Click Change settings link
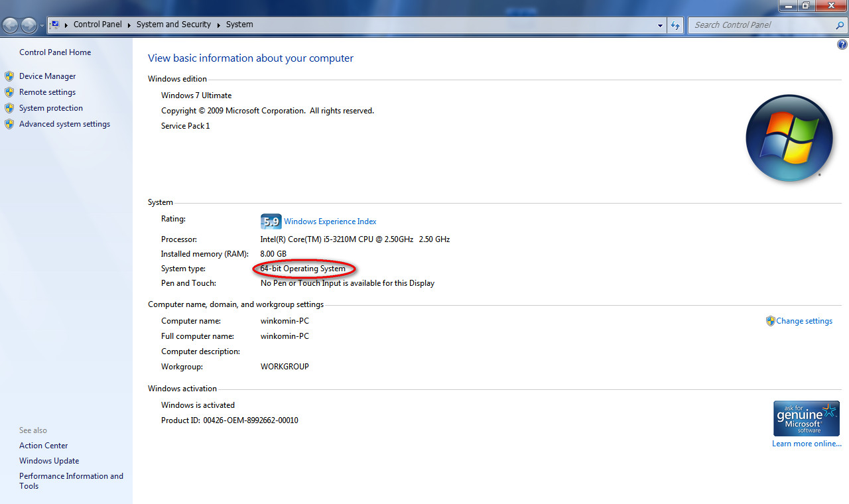 click(x=805, y=321)
